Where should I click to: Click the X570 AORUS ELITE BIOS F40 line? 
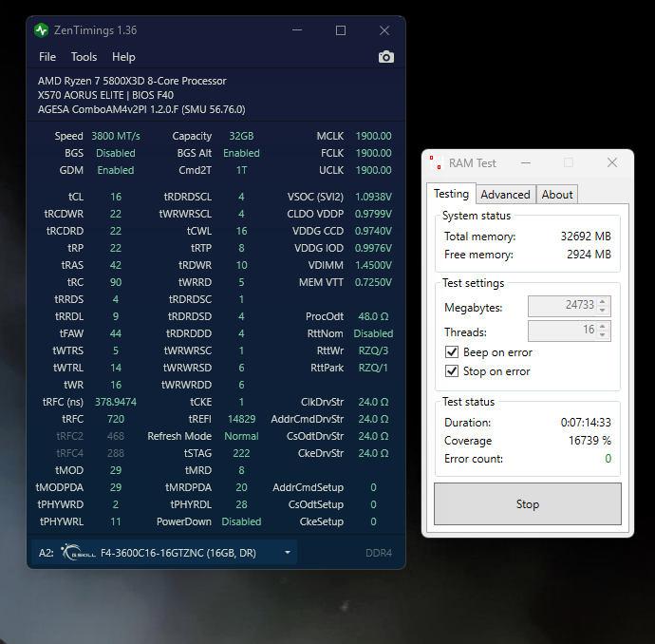[x=105, y=95]
